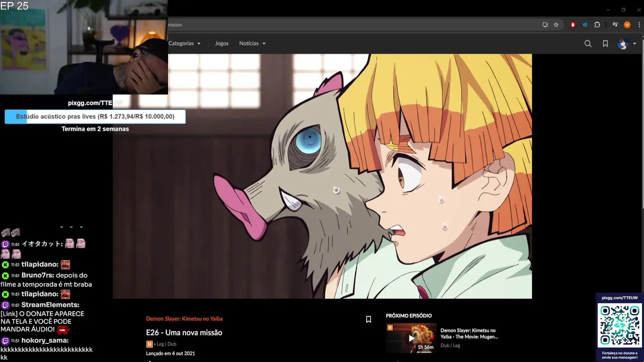Click the install app icon in address bar
The height and width of the screenshot is (362, 644).
click(x=545, y=25)
